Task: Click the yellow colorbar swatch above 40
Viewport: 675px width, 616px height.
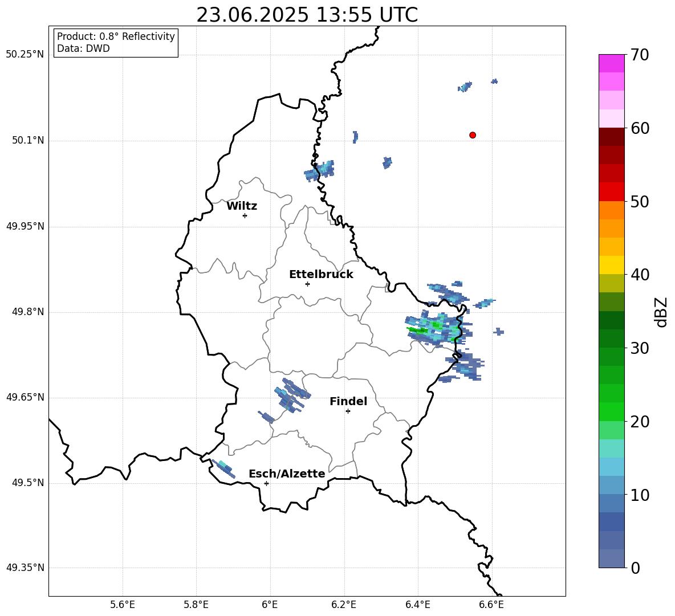Action: [611, 265]
